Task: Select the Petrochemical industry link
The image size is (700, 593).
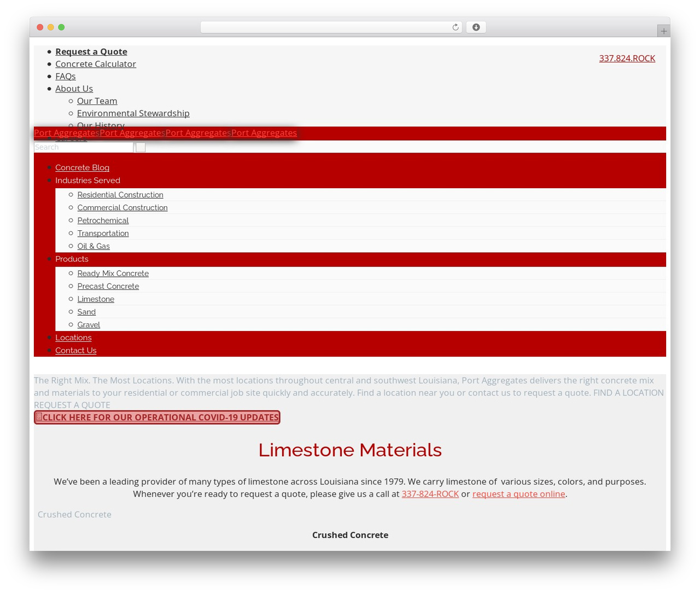Action: 103,220
